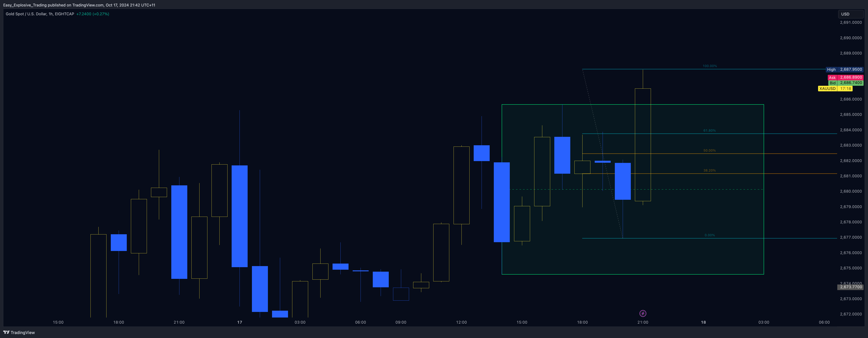The width and height of the screenshot is (868, 338).
Task: Click the XAUUSD 17:18 countdown label
Action: pos(835,88)
